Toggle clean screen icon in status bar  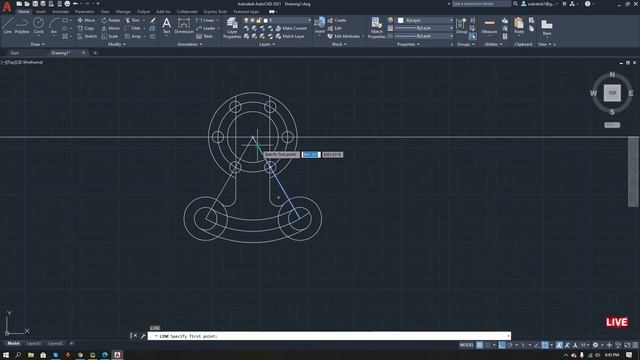[627, 345]
